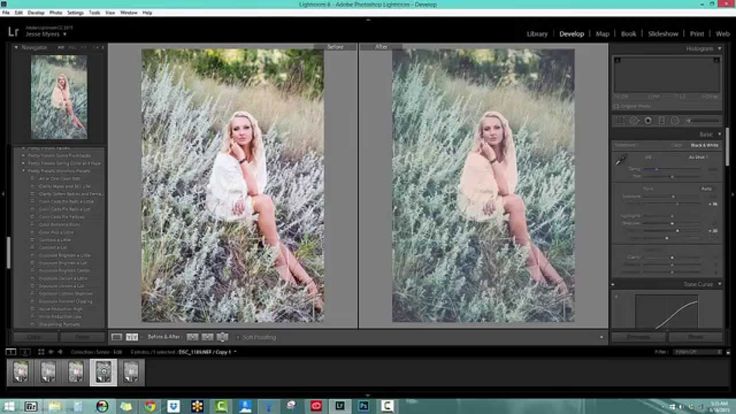This screenshot has width=736, height=414.
Task: Select the Crop Overlay tool
Action: click(620, 120)
